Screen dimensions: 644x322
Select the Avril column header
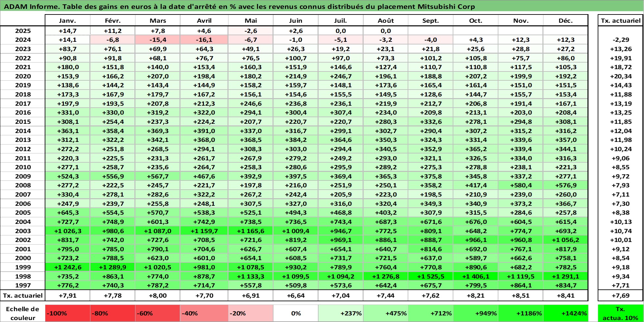coord(204,20)
